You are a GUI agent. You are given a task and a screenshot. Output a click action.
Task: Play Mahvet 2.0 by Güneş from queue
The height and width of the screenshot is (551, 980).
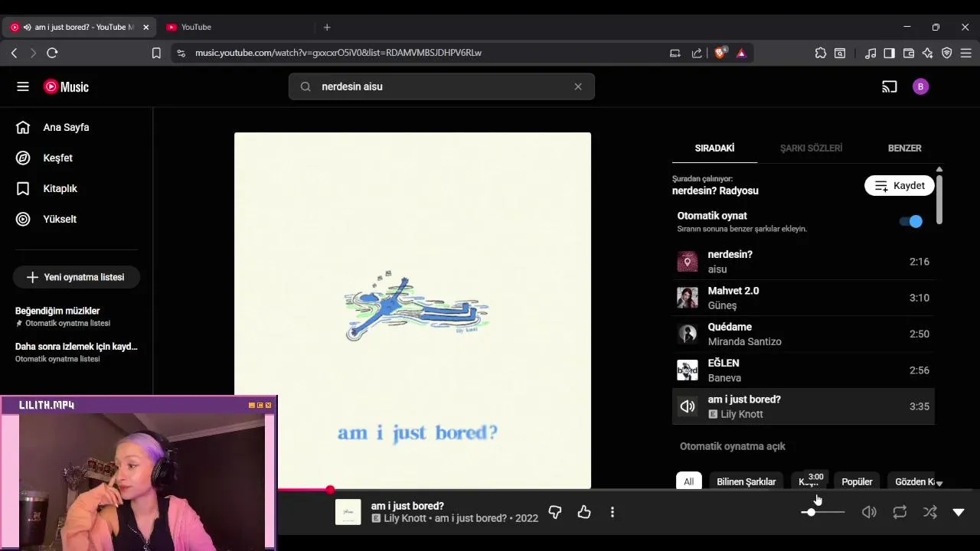(x=803, y=298)
